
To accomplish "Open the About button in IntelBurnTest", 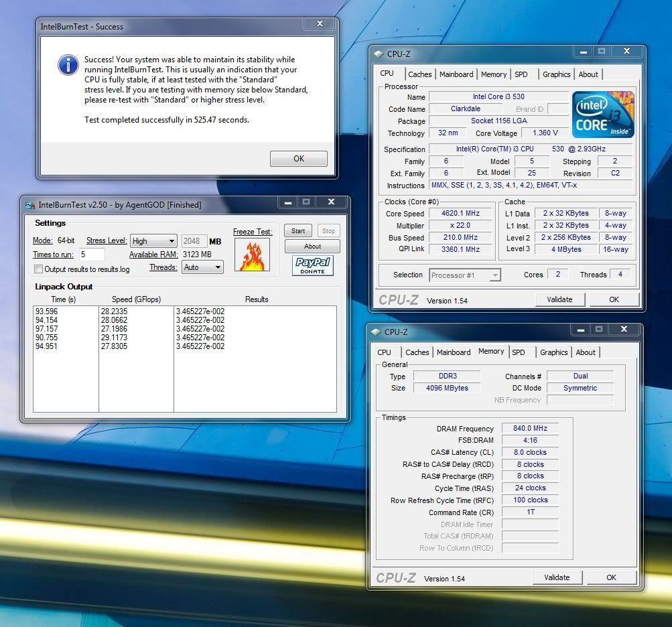I will (312, 247).
